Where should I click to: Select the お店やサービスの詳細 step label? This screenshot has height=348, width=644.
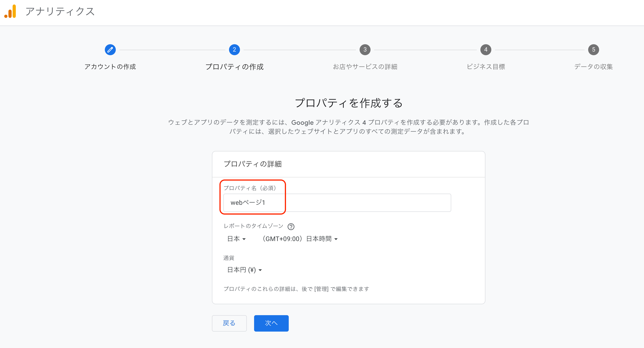[x=365, y=67]
